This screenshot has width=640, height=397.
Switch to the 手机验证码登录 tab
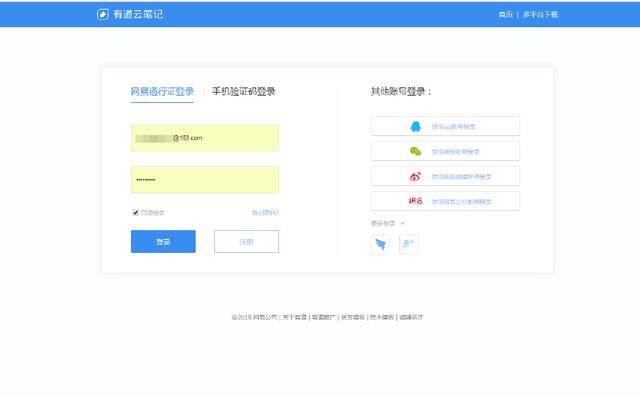click(243, 91)
